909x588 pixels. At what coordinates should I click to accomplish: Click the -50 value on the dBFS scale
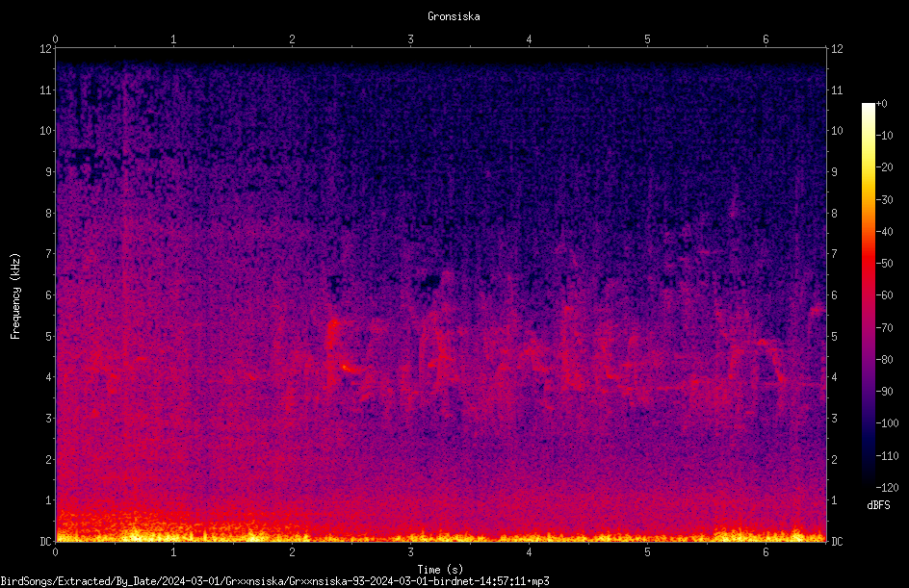pos(884,263)
